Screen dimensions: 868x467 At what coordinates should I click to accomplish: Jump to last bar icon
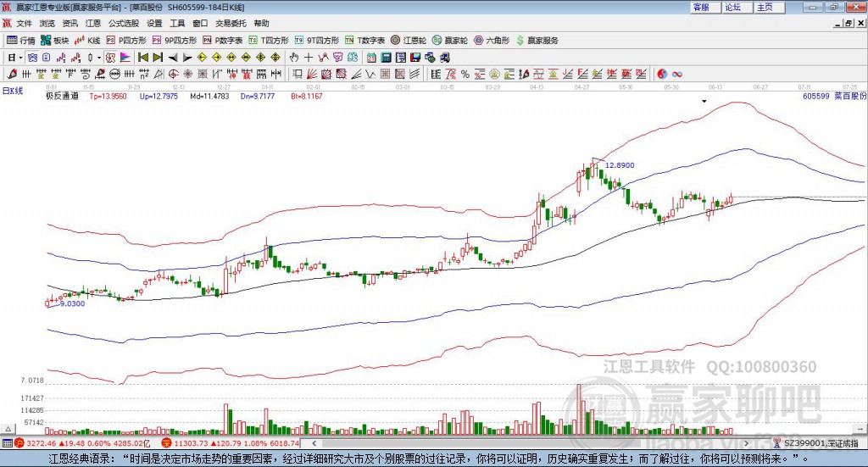click(158, 58)
